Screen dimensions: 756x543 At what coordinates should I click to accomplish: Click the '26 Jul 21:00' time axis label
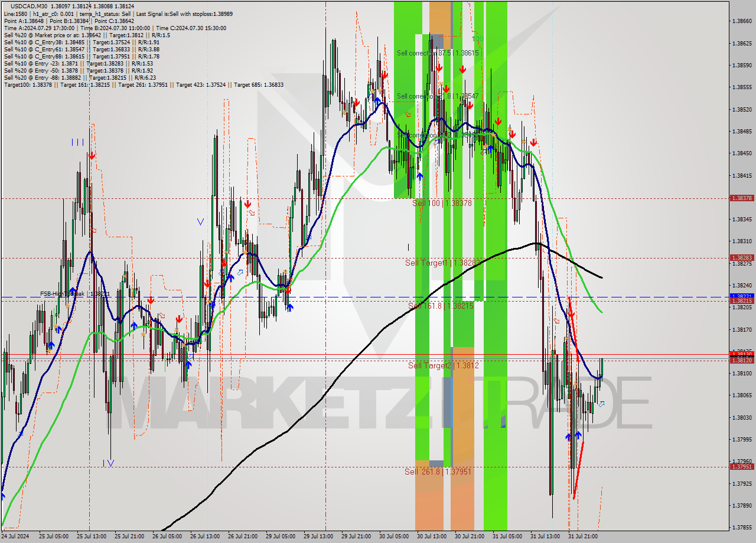coord(242,537)
